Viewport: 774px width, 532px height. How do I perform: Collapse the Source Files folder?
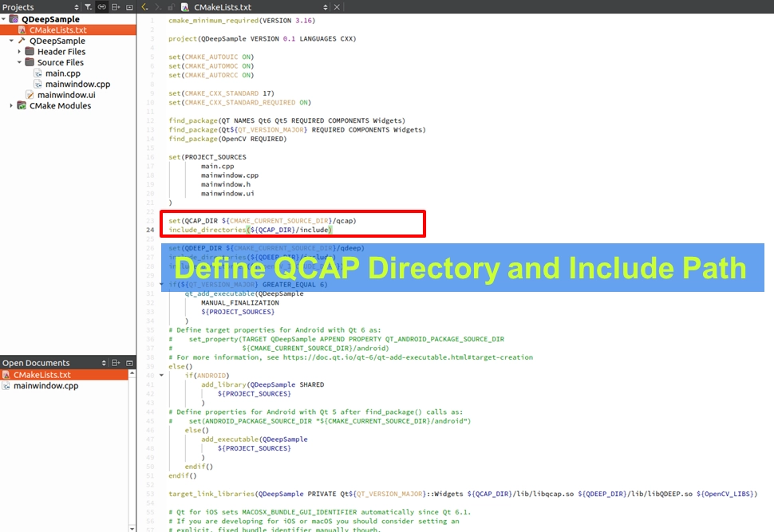[x=19, y=63]
